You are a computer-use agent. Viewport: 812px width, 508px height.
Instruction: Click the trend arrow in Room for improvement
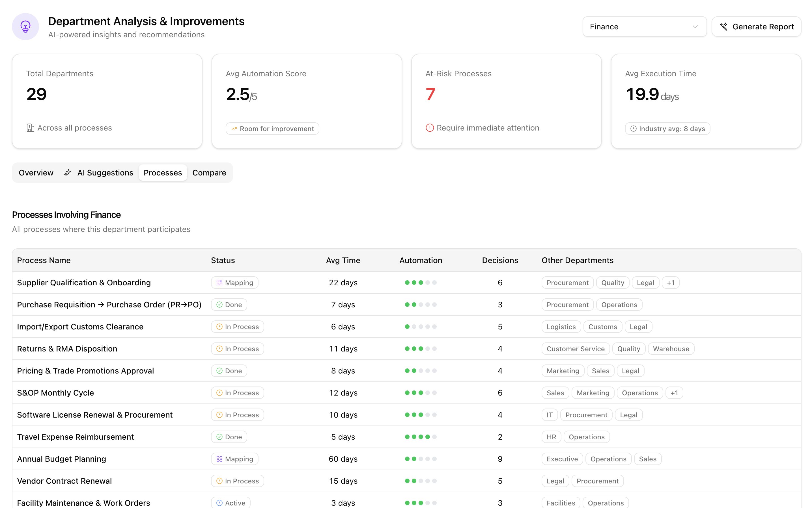click(234, 129)
